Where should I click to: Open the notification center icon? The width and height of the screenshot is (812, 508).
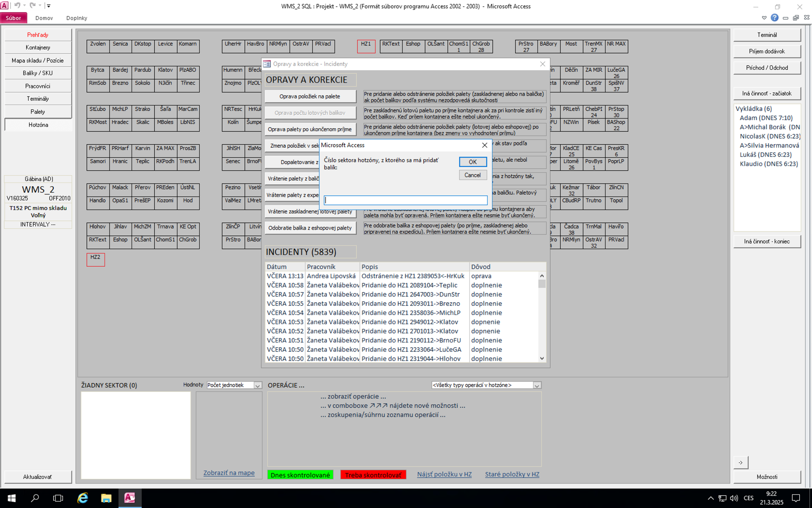796,498
